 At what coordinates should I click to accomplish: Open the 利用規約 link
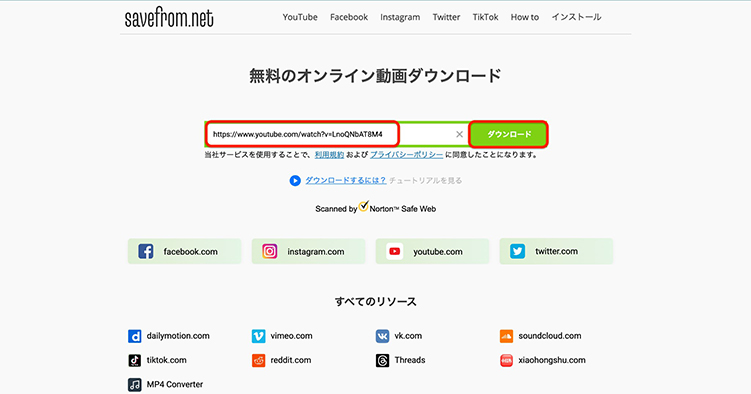point(329,155)
